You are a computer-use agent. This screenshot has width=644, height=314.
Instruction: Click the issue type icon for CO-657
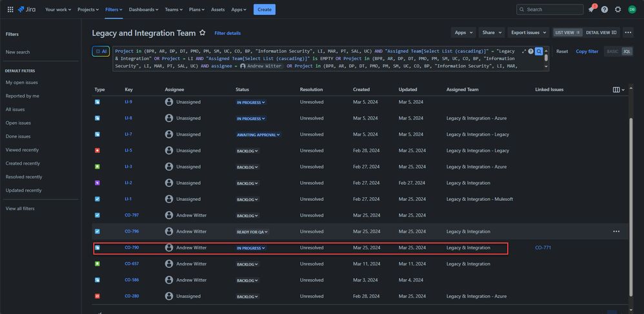point(97,264)
